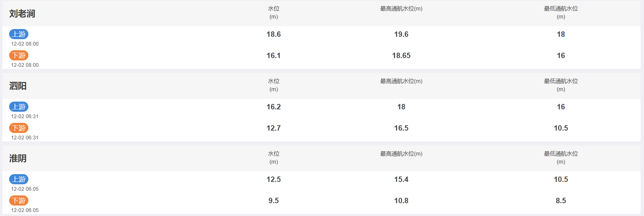Screen dimensions: 644x216
Task: Click 最低通航水位 header in 淮阴 section
Action: (561, 158)
